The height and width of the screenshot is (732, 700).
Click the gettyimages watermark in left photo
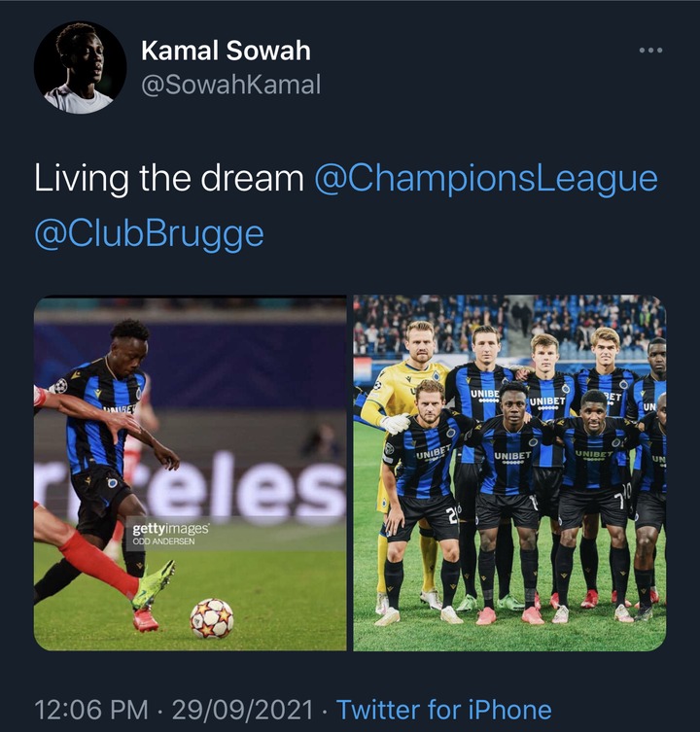point(171,529)
